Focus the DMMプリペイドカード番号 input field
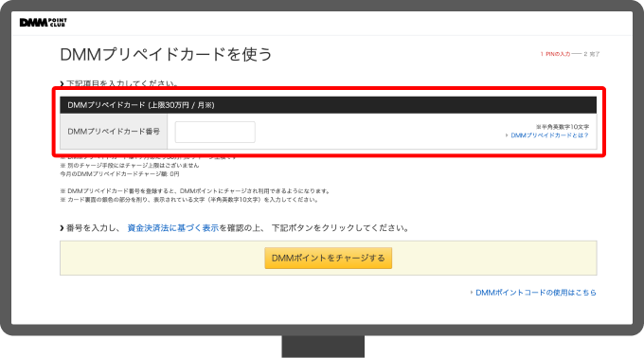Viewport: 644px width, 358px height. (x=215, y=133)
